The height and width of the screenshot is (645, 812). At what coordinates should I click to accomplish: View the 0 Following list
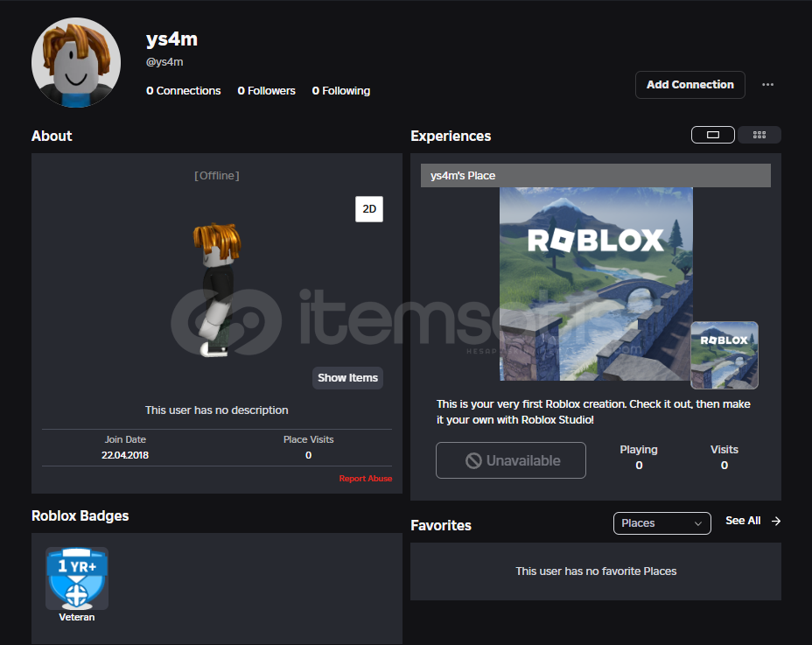[340, 91]
